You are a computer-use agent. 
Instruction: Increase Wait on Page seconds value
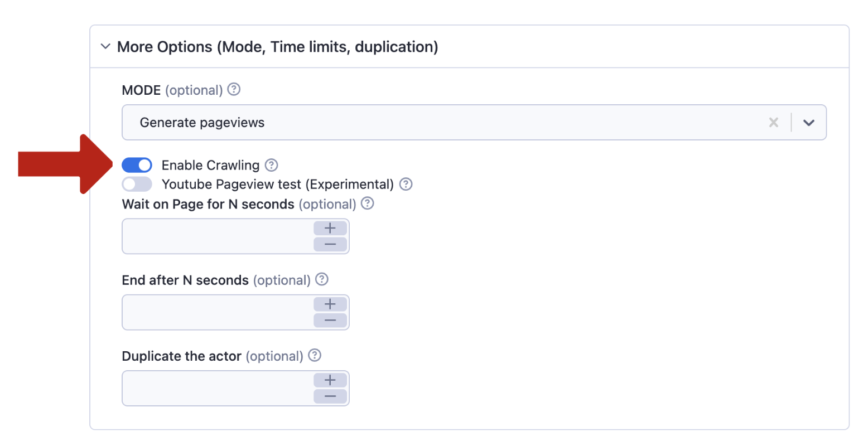[x=330, y=228]
